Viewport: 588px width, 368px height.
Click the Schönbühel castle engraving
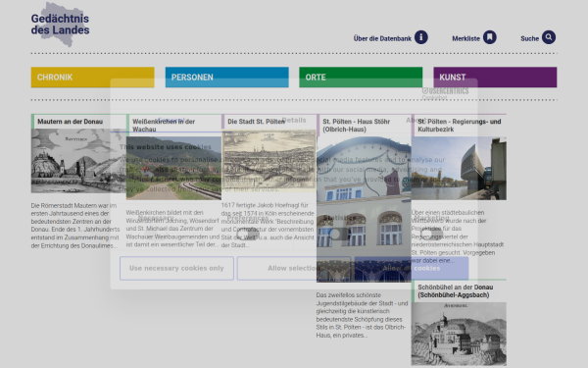pyautogui.click(x=459, y=334)
